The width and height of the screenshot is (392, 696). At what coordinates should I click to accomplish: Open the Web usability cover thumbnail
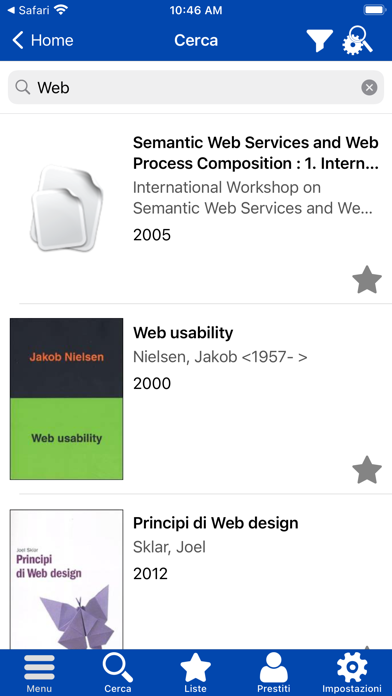coord(67,399)
